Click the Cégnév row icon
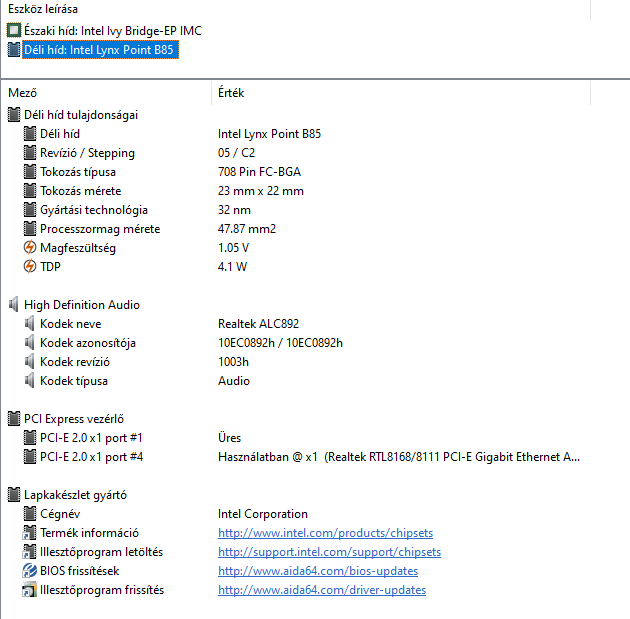The image size is (630, 619). 30,514
